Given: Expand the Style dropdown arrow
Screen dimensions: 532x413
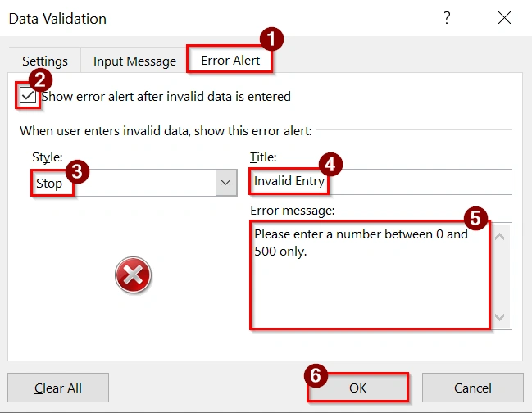Looking at the screenshot, I should pos(226,183).
